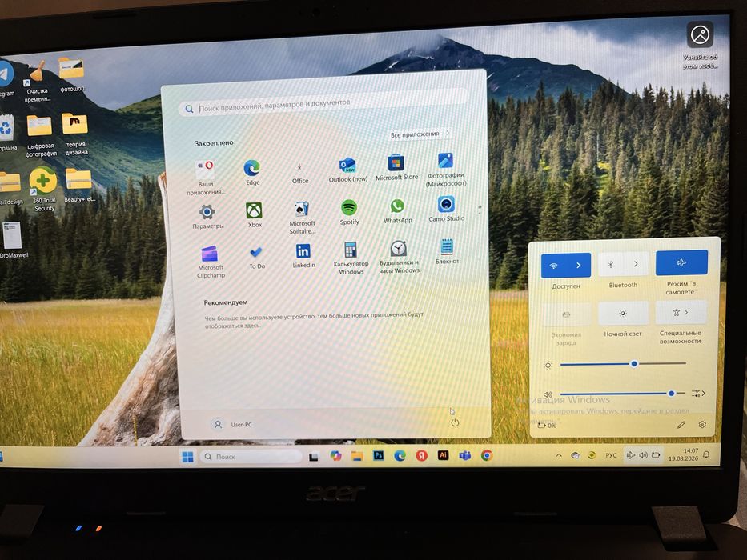Open Microsoft Store in pinned apps
The height and width of the screenshot is (560, 747).
tap(396, 168)
